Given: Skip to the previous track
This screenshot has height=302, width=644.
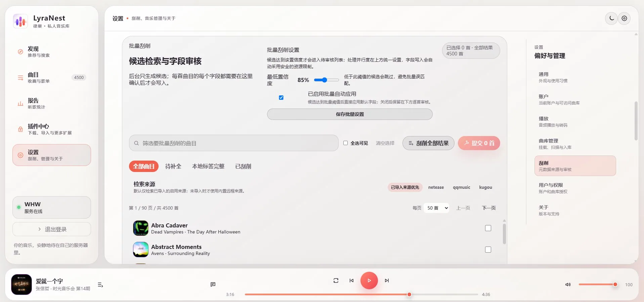Looking at the screenshot, I should [x=351, y=281].
